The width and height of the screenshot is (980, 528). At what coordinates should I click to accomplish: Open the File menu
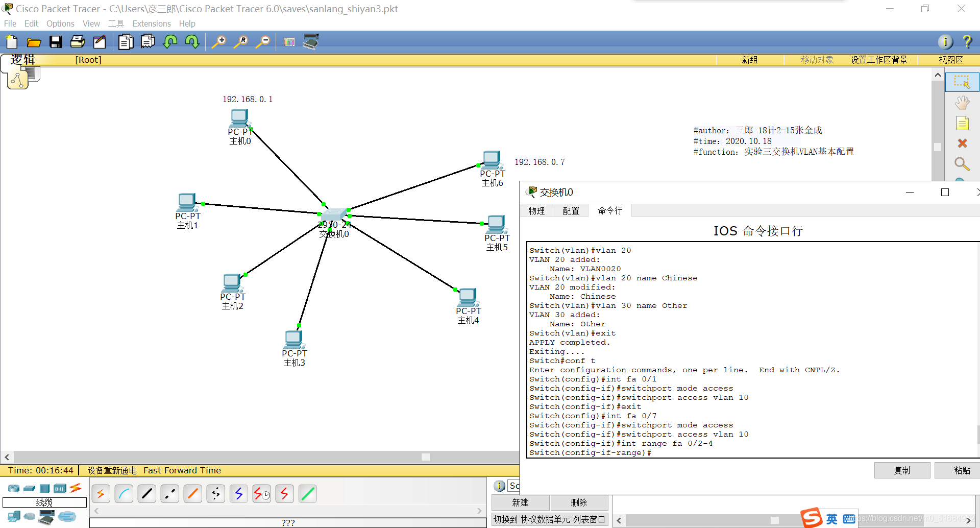[10, 23]
